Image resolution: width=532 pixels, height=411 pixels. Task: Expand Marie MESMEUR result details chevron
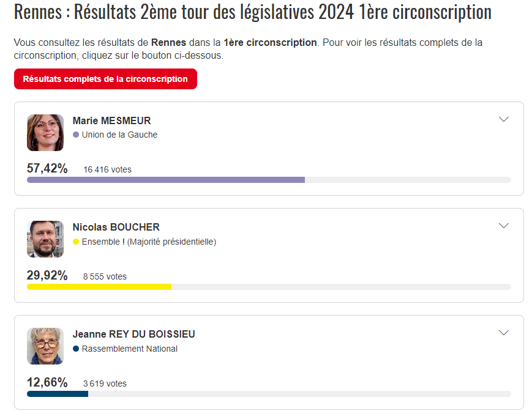[x=504, y=119]
